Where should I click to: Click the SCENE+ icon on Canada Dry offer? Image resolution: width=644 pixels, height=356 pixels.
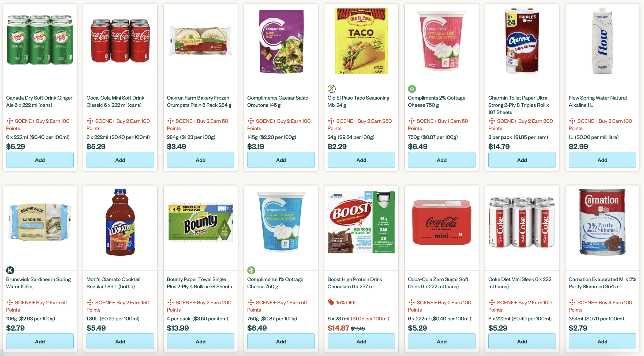pyautogui.click(x=10, y=121)
